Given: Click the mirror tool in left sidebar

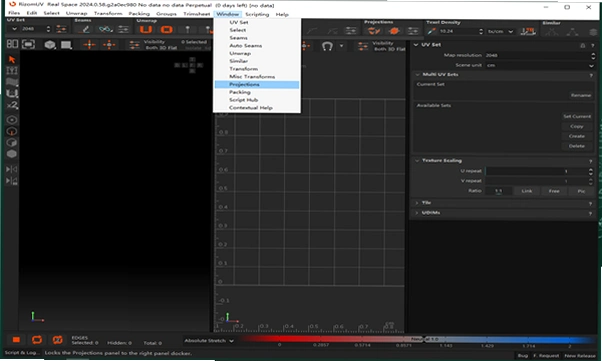Looking at the screenshot, I should pos(12,169).
